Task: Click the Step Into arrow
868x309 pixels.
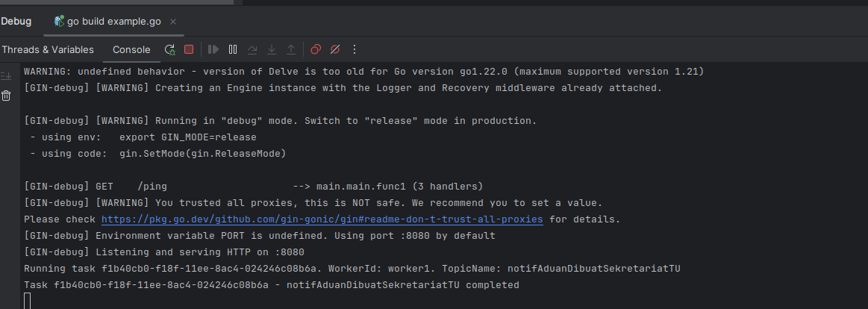Action: [272, 49]
